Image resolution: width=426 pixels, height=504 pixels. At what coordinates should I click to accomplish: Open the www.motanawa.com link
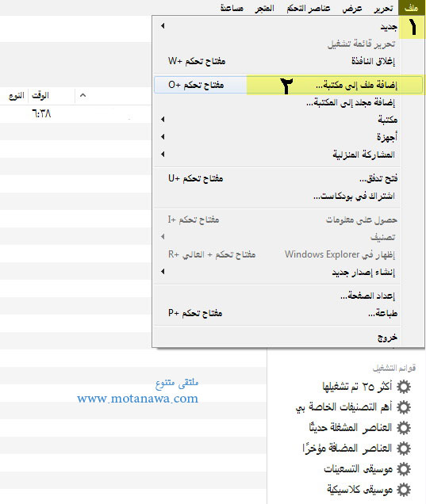(138, 399)
